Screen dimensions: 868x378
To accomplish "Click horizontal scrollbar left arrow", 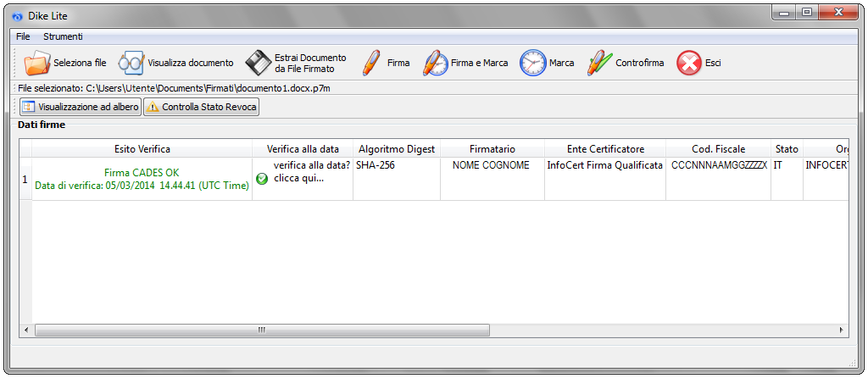I will click(x=25, y=330).
